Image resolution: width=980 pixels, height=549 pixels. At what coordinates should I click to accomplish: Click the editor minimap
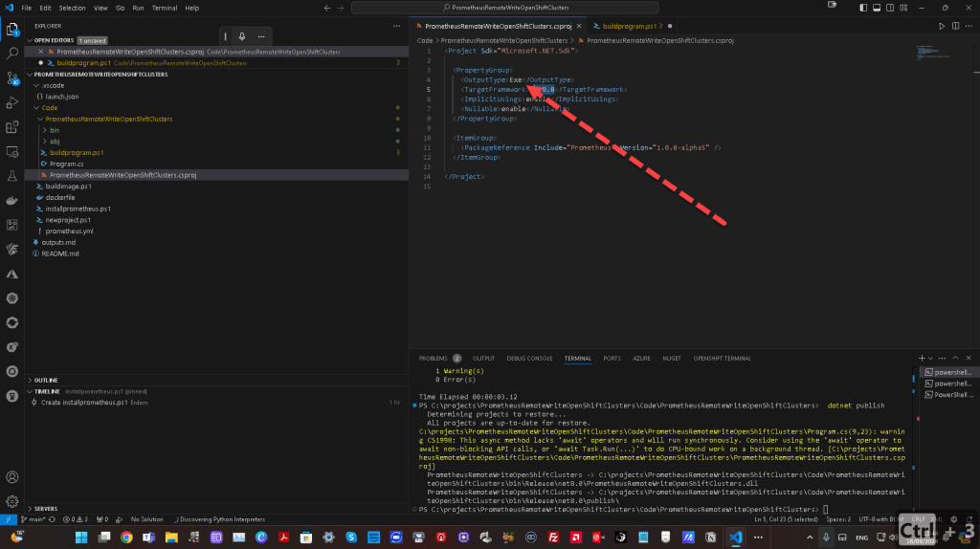(x=934, y=54)
